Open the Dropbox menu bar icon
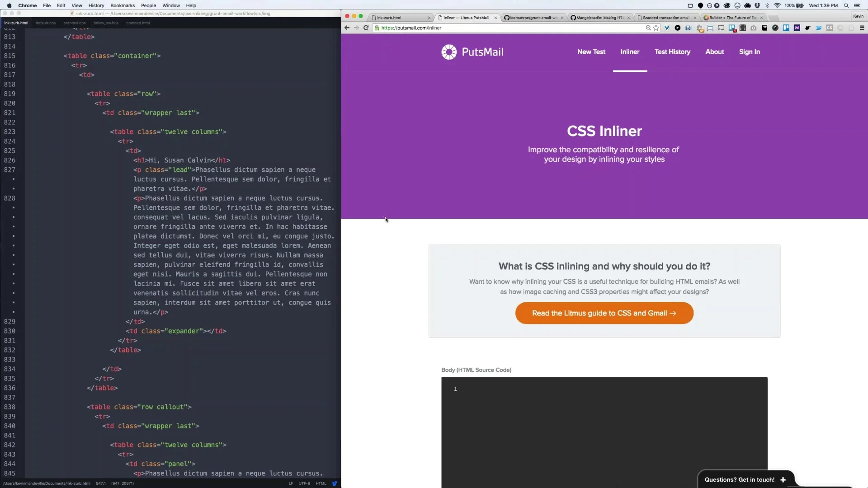Viewport: 868px width, 488px height. click(757, 5)
